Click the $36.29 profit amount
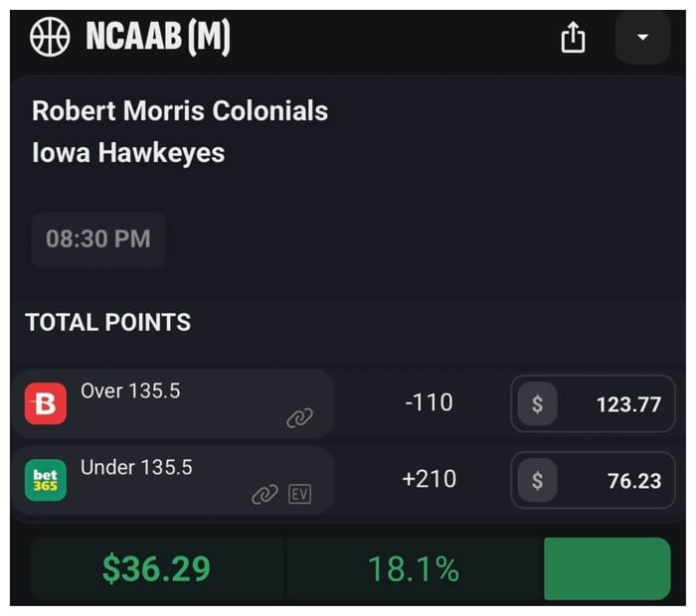Image resolution: width=696 pixels, height=616 pixels. pos(156,569)
